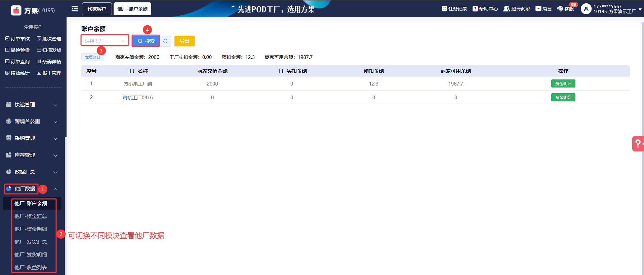Click the 本页合计 tag
Viewport: 644px width, 275px height.
pyautogui.click(x=93, y=57)
